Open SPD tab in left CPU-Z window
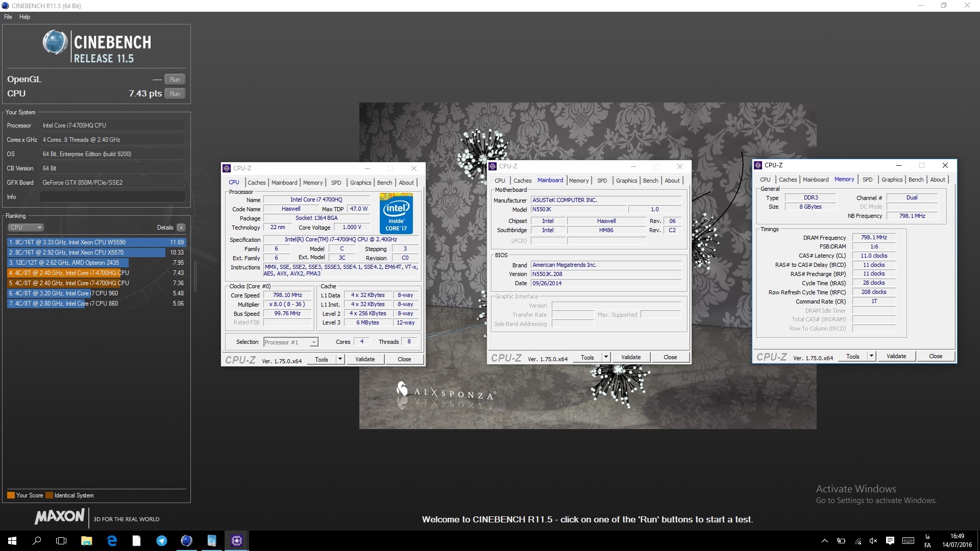Viewport: 980px width, 551px height. [x=336, y=183]
